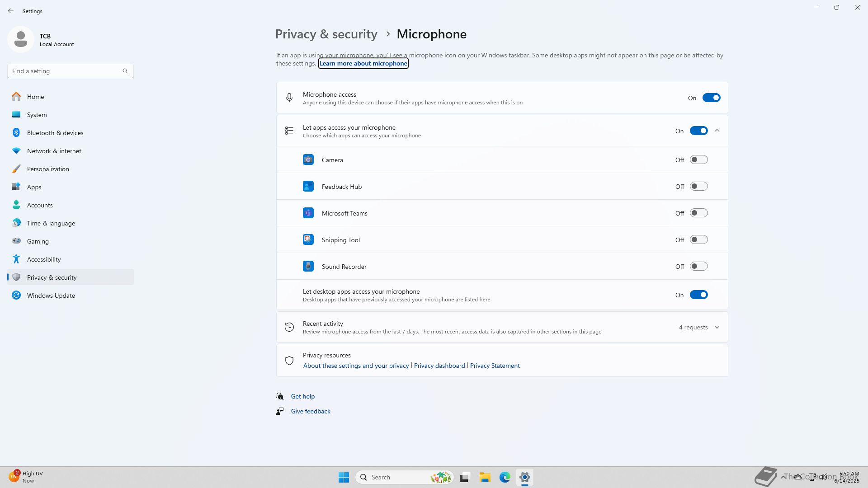Image resolution: width=868 pixels, height=488 pixels.
Task: Turn off the Microphone access toggle
Action: click(711, 98)
